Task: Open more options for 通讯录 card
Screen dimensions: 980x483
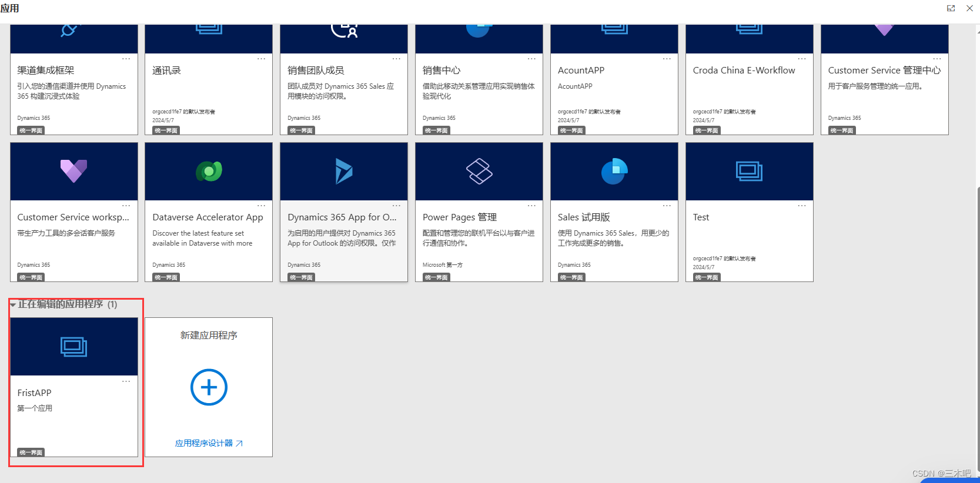Action: point(261,59)
